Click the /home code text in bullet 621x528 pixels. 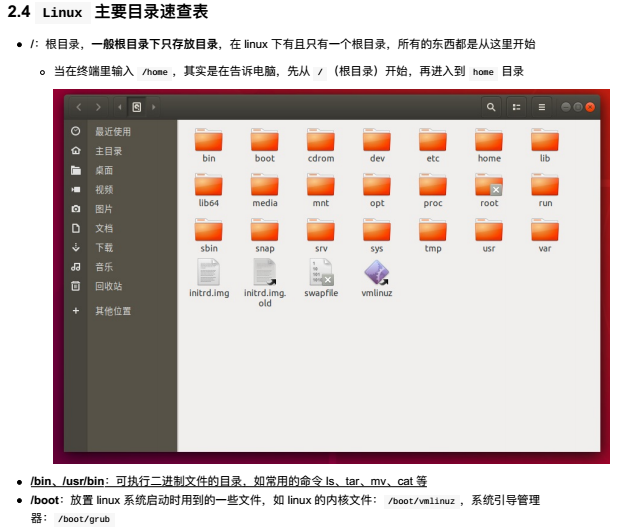pyautogui.click(x=155, y=72)
